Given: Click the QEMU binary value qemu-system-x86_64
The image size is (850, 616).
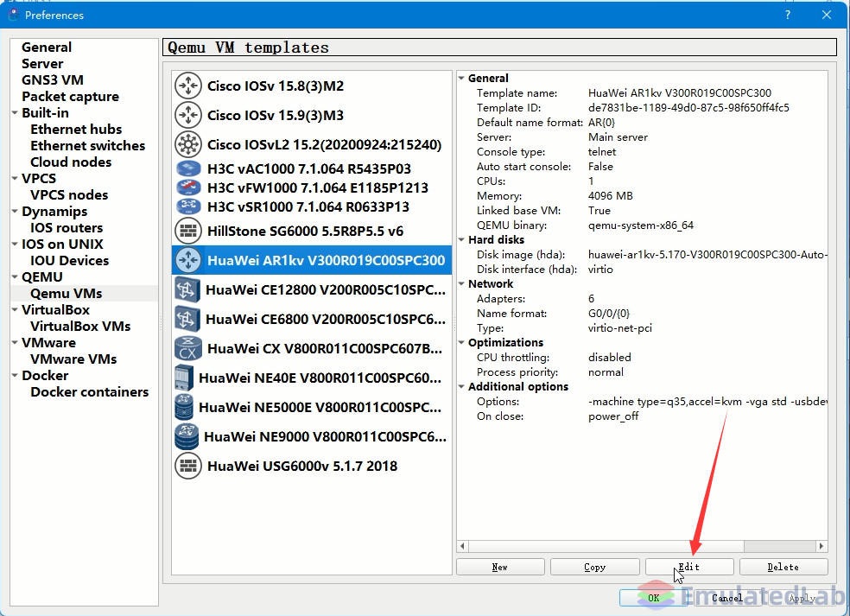Looking at the screenshot, I should [x=641, y=225].
